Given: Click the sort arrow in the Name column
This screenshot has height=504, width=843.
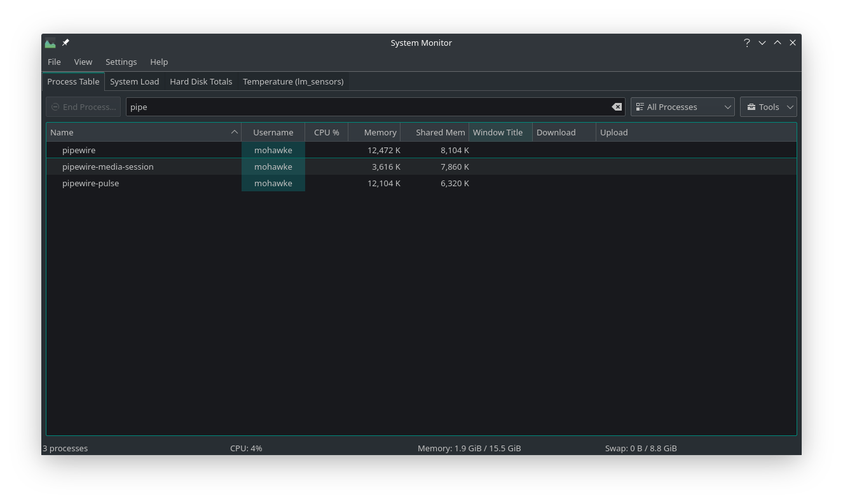Looking at the screenshot, I should (234, 132).
